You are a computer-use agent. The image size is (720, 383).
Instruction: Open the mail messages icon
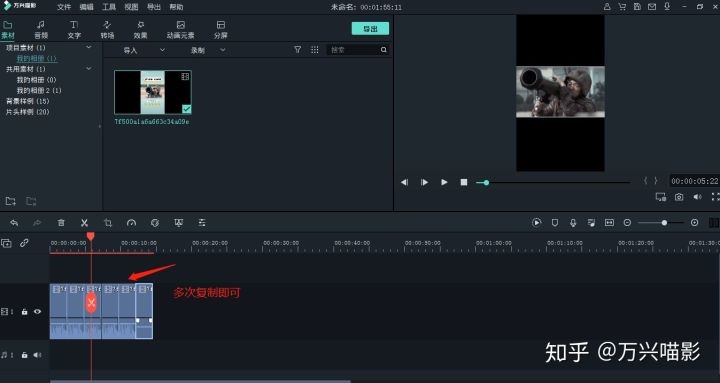(652, 6)
